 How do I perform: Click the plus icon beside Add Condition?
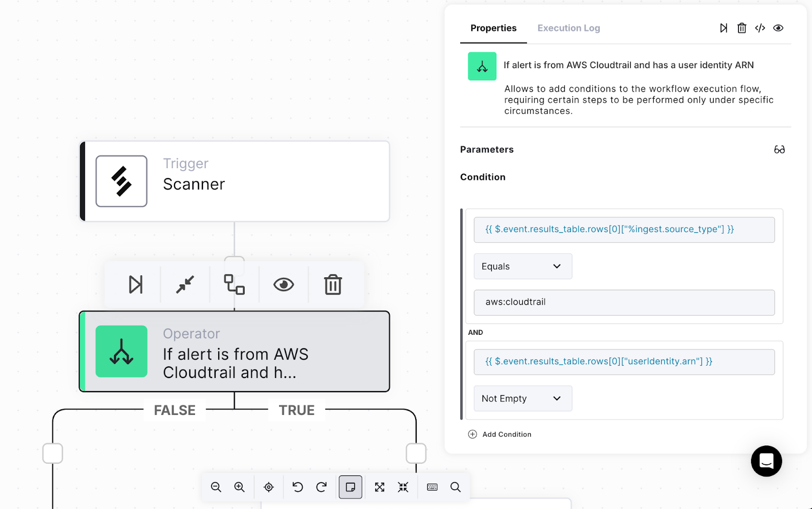click(472, 434)
